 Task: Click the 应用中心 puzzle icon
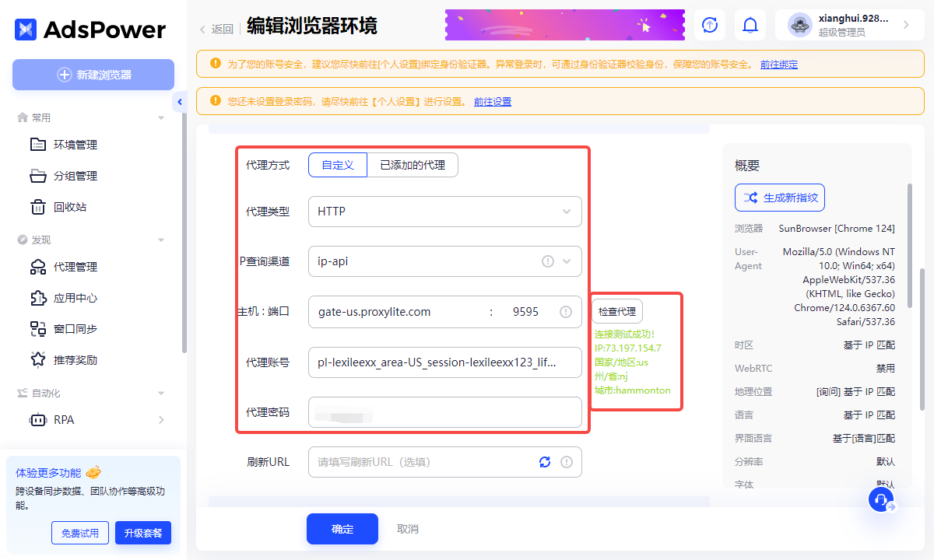pos(37,298)
